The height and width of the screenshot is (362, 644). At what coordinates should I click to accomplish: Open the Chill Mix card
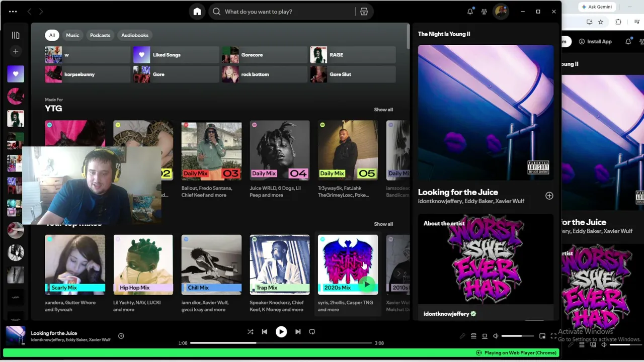tap(211, 274)
